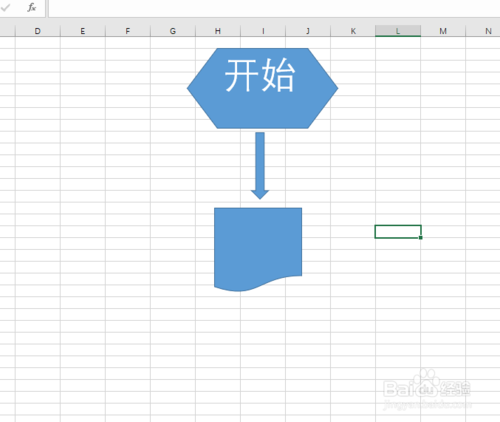This screenshot has width=500, height=422.
Task: Select column G header
Action: [x=173, y=31]
